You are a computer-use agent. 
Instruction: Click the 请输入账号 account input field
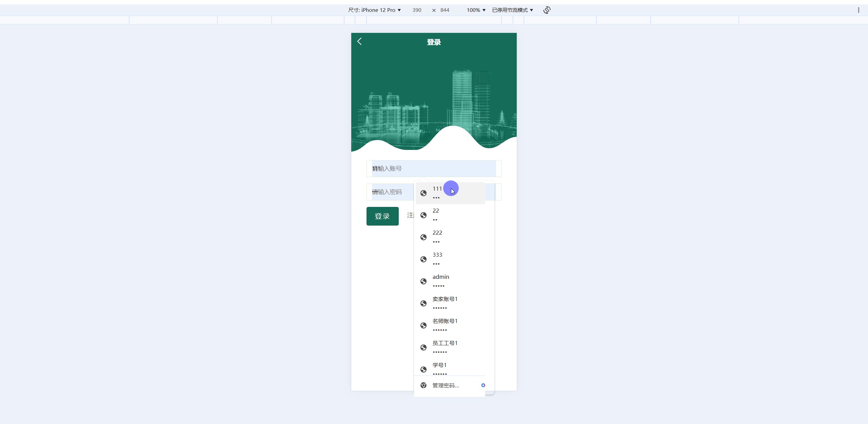pos(434,169)
